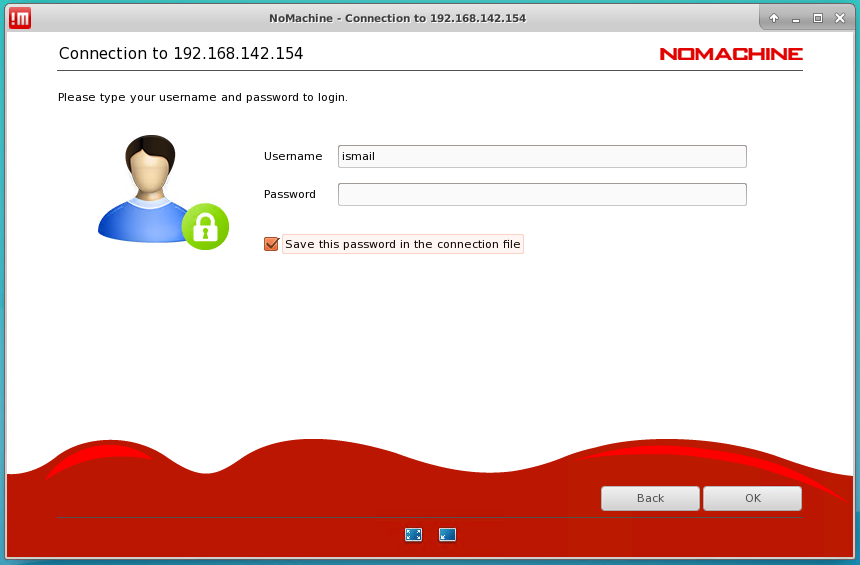Maximize the NoMachine window
The image size is (860, 565).
point(818,18)
